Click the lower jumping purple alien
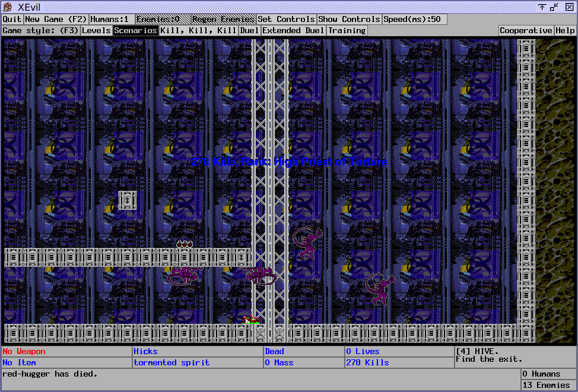Image resolution: width=578 pixels, height=392 pixels. [x=380, y=289]
